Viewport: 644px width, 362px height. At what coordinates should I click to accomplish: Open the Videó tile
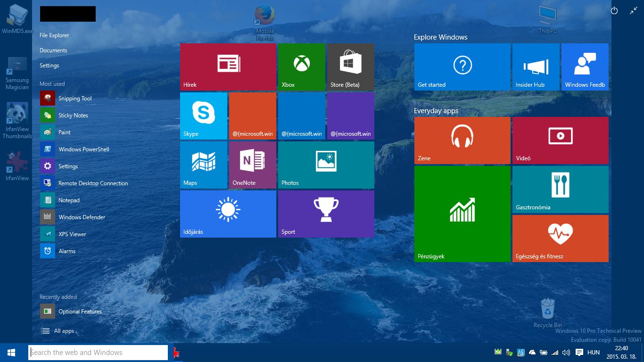(x=560, y=140)
